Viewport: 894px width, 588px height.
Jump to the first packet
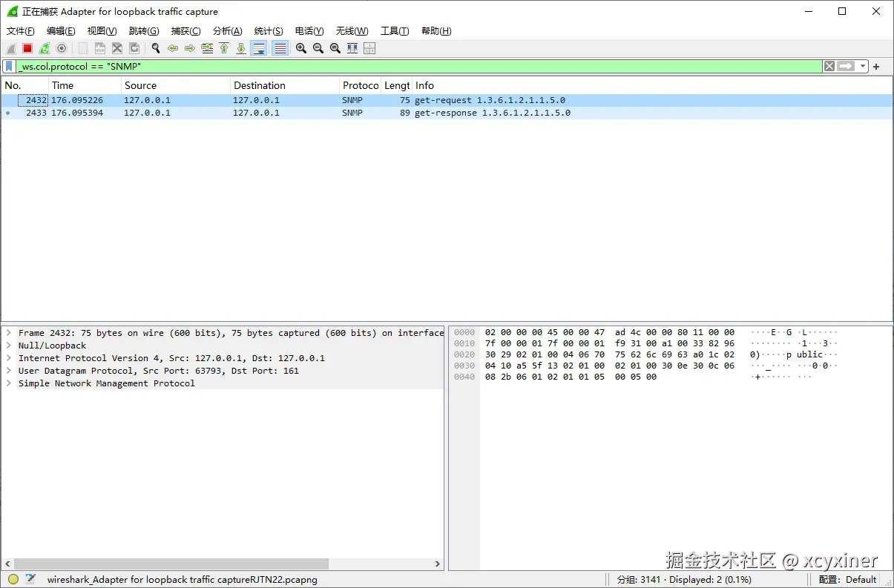coord(224,48)
